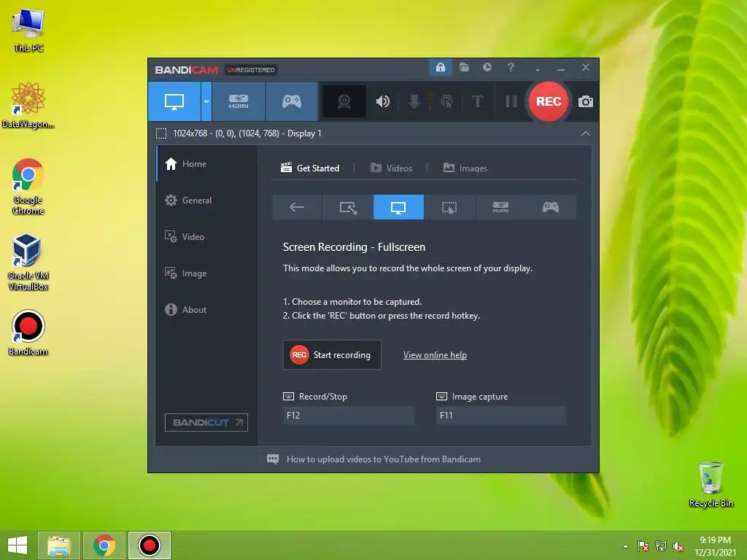Open scheduled recording clock icon
Viewport: 747px width, 560px height.
487,68
